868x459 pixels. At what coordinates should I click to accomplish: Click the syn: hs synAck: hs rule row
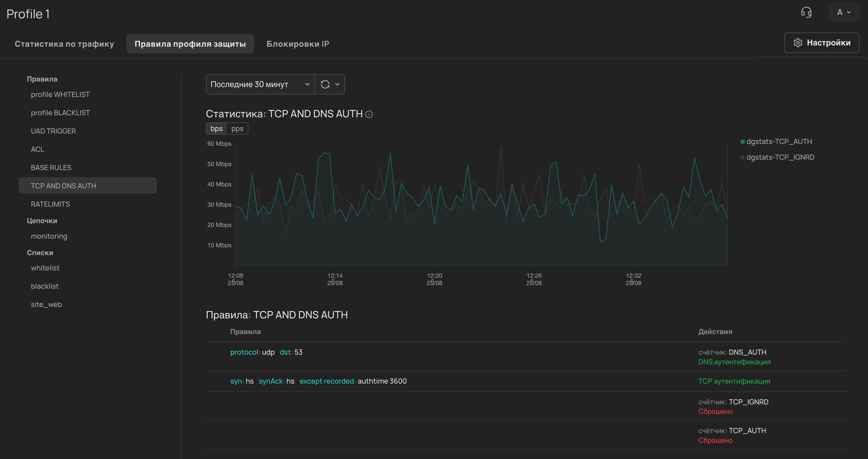pyautogui.click(x=526, y=381)
